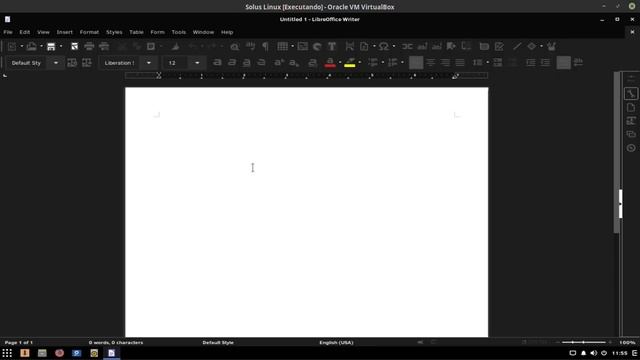Click the zoom slider in status bar

tap(584, 342)
